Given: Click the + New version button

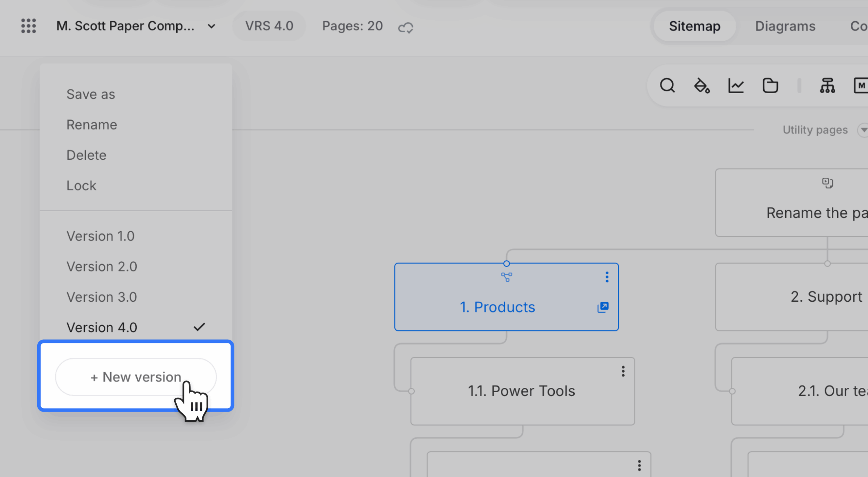Looking at the screenshot, I should (136, 377).
